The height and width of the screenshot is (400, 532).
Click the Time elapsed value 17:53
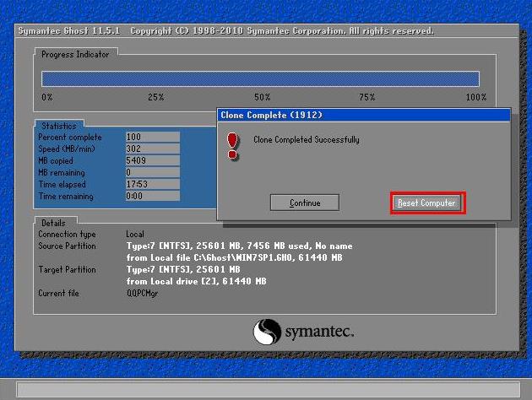pos(152,184)
